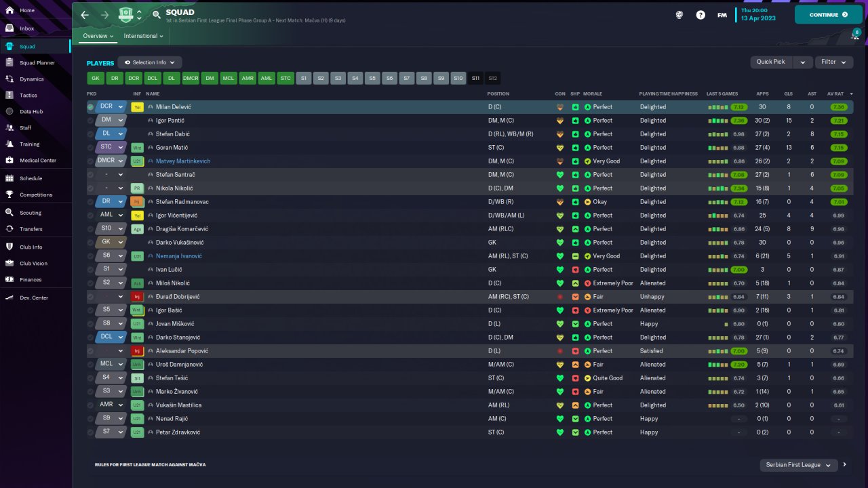The image size is (868, 488).
Task: Click the globe icon in top bar
Action: tap(679, 15)
